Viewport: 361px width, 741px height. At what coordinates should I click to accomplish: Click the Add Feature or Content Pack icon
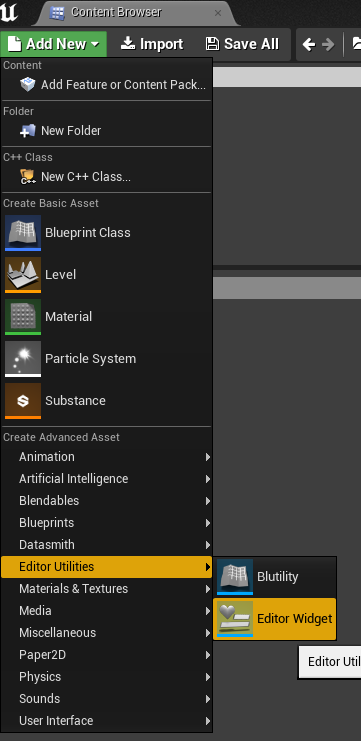tap(27, 85)
